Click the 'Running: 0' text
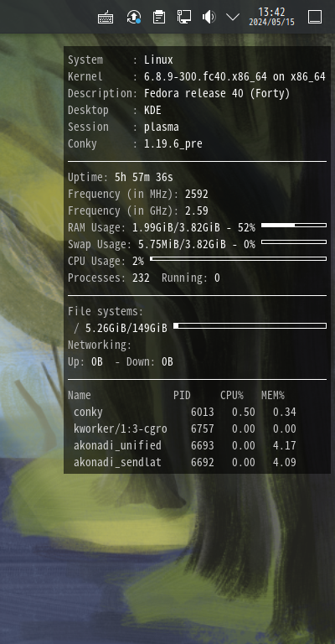This screenshot has height=644, width=335. tap(191, 278)
